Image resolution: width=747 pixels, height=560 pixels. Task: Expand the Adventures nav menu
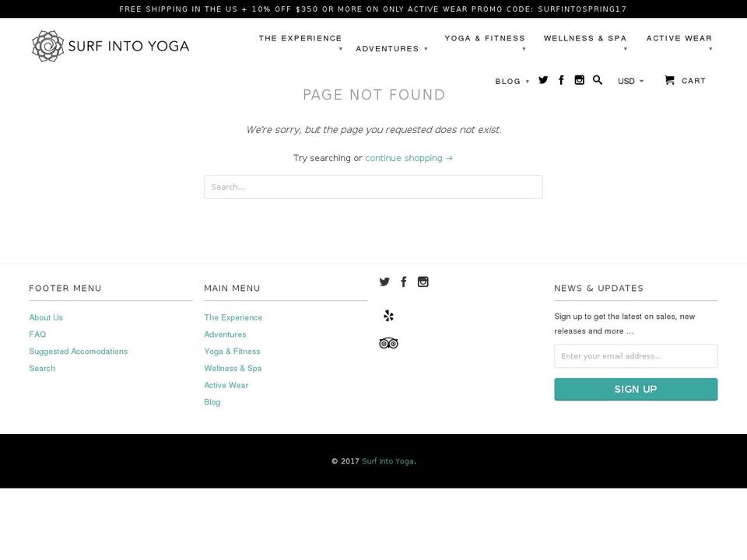[x=391, y=48]
